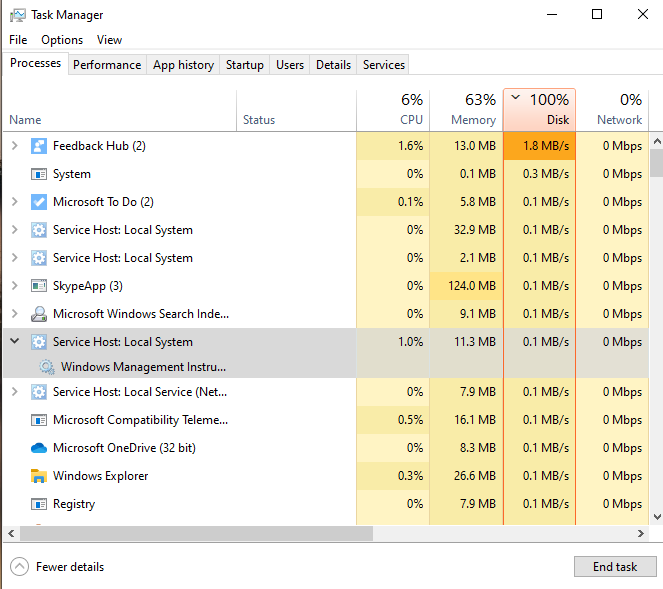Click the Registry process icon
Viewport: 663px width, 589px height.
(38, 504)
